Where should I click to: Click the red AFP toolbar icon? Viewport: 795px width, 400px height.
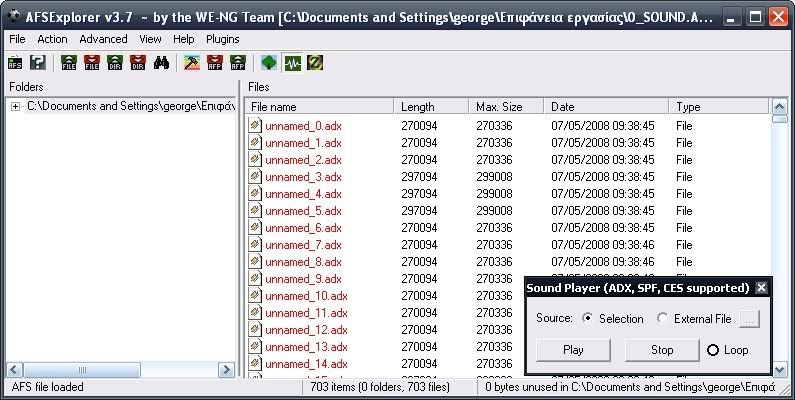pos(215,63)
